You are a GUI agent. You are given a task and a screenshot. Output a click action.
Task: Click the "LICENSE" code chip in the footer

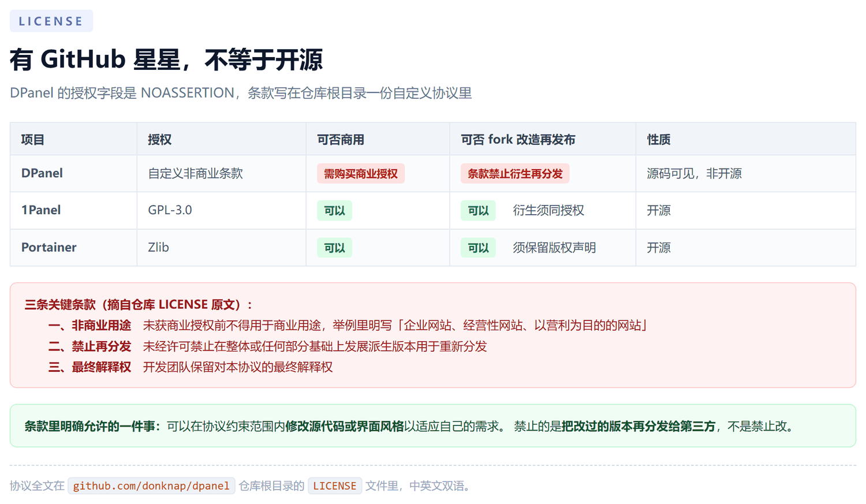[335, 486]
